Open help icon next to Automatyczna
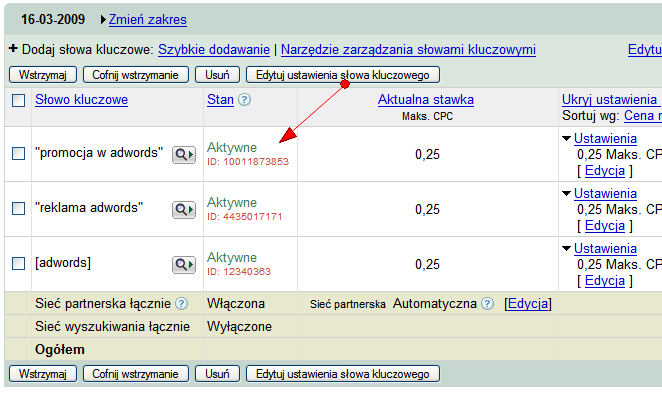Image resolution: width=662 pixels, height=397 pixels. point(487,304)
